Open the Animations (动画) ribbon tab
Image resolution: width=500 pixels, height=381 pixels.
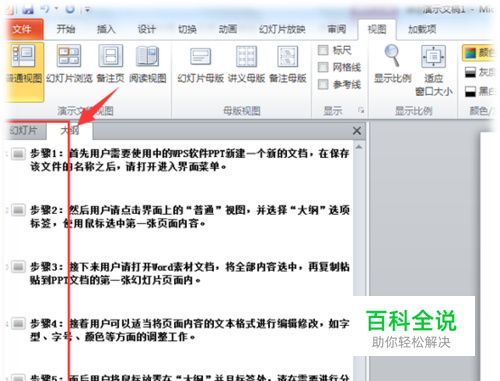coord(228,29)
